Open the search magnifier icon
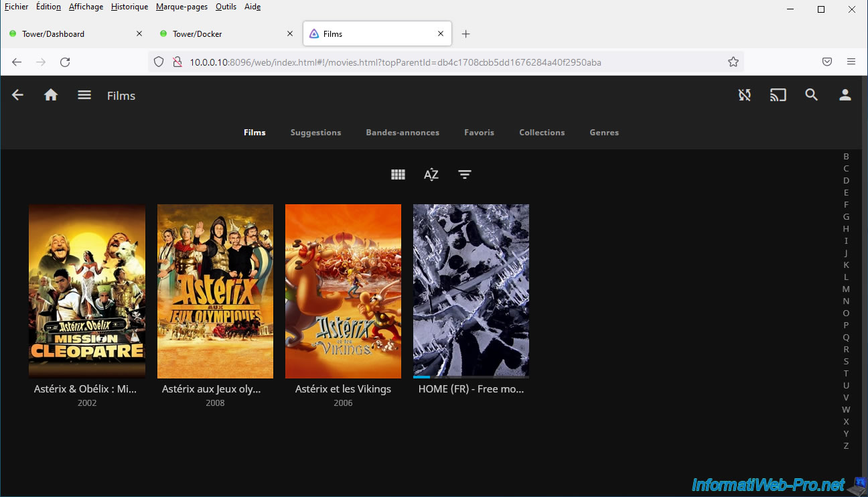The image size is (868, 497). pyautogui.click(x=811, y=95)
